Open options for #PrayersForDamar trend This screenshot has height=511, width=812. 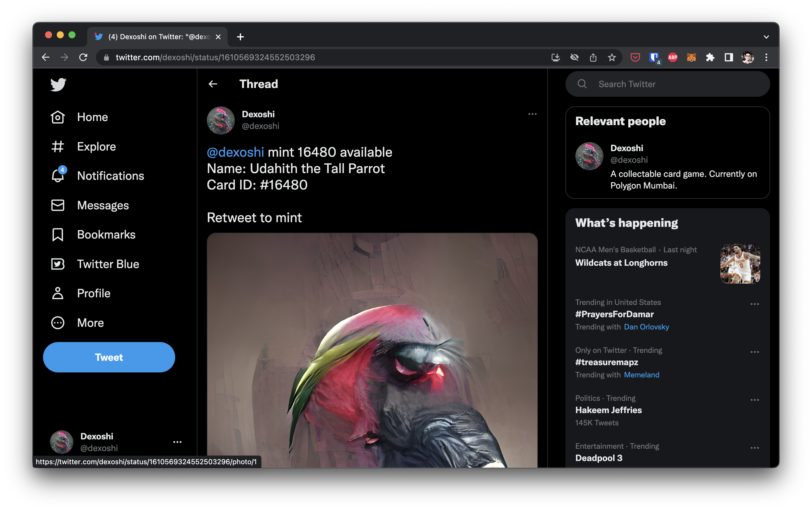(755, 304)
